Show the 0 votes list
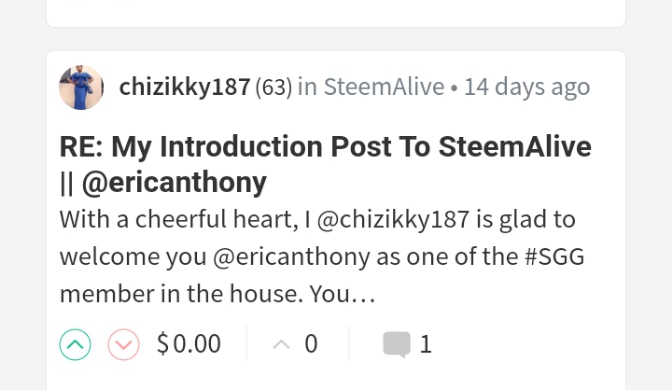This screenshot has width=672, height=390. pos(311,344)
